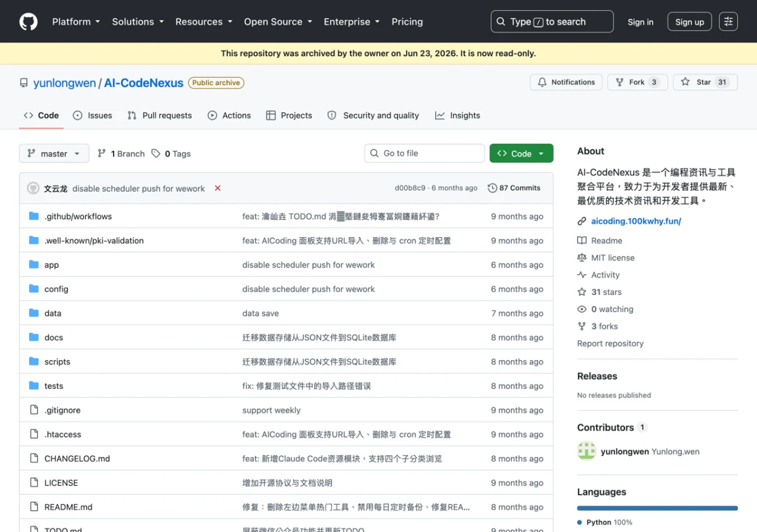Switch to the Issues tab
This screenshot has height=532, width=757.
tap(93, 115)
